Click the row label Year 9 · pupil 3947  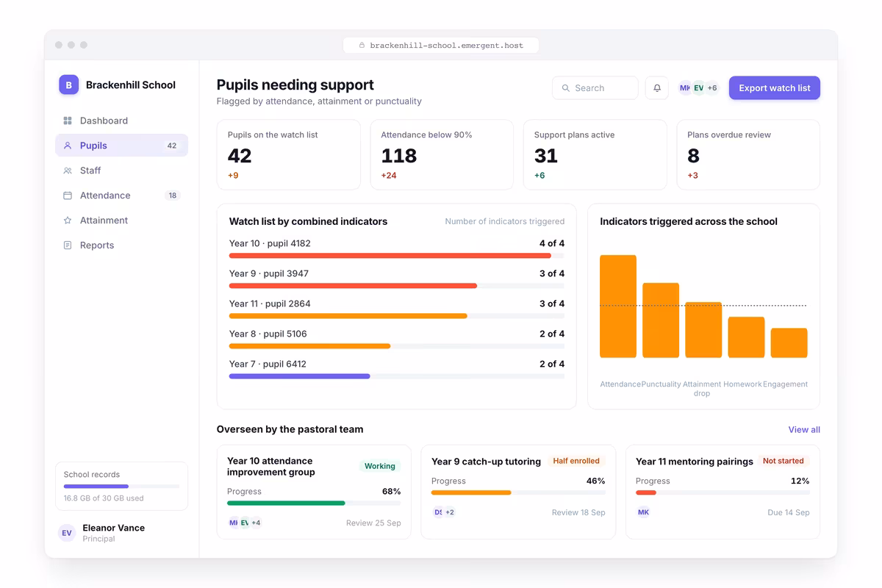pyautogui.click(x=269, y=273)
